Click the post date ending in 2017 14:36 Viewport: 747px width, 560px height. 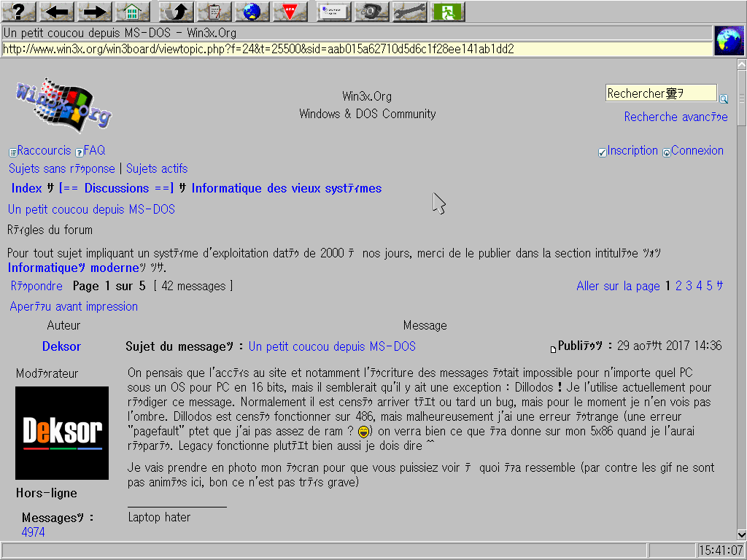pos(670,346)
